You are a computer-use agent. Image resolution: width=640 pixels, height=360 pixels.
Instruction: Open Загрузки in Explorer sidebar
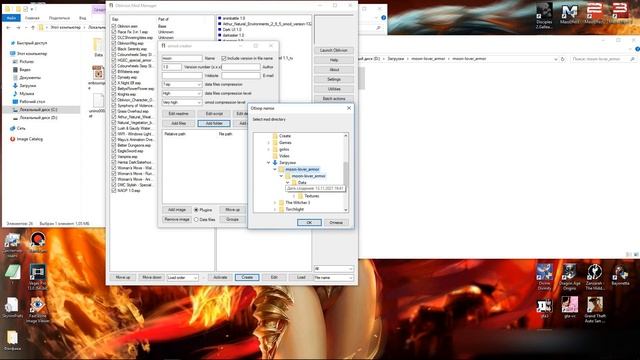[x=28, y=86]
